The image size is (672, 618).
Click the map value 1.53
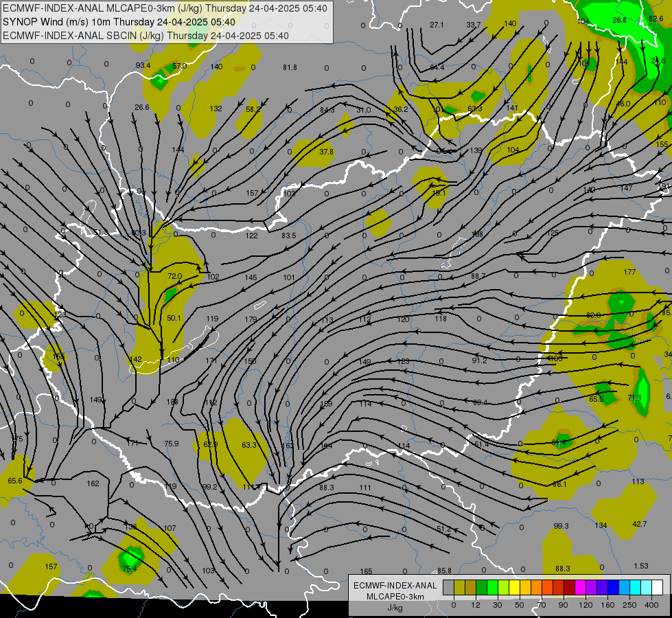tap(641, 566)
